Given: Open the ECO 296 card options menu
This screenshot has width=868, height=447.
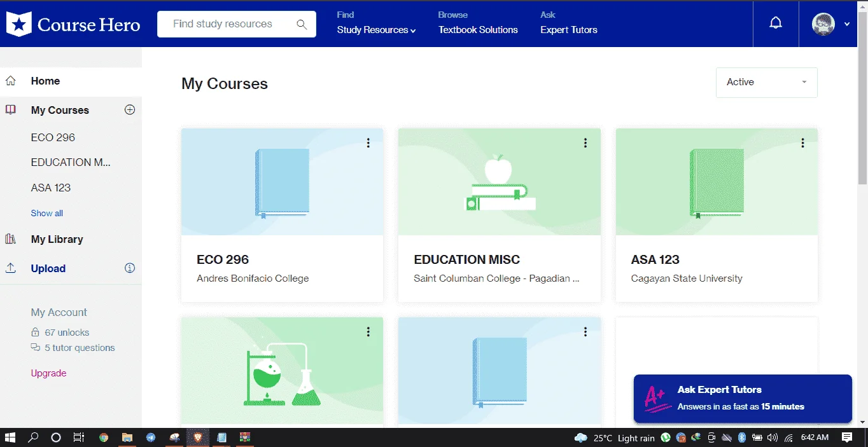Looking at the screenshot, I should point(368,143).
